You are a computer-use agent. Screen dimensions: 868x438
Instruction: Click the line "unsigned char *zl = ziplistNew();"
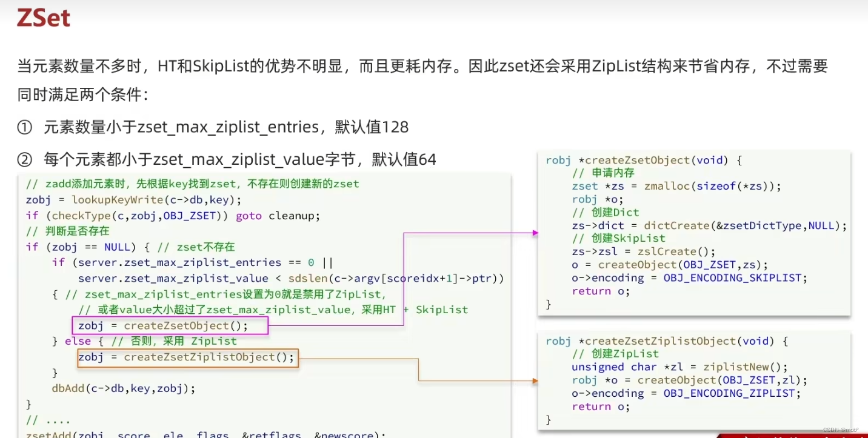679,367
